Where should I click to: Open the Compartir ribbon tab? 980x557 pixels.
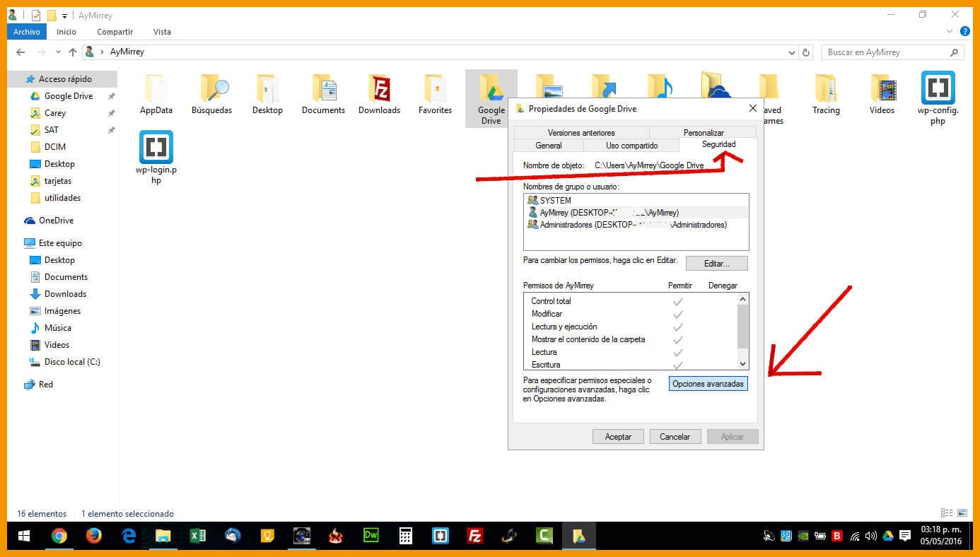[x=115, y=32]
